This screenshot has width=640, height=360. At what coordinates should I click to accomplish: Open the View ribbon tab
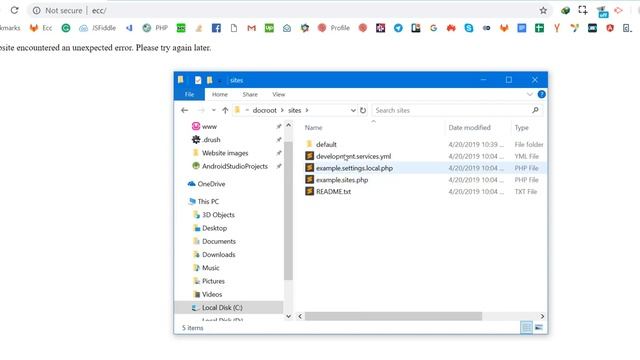tap(278, 94)
